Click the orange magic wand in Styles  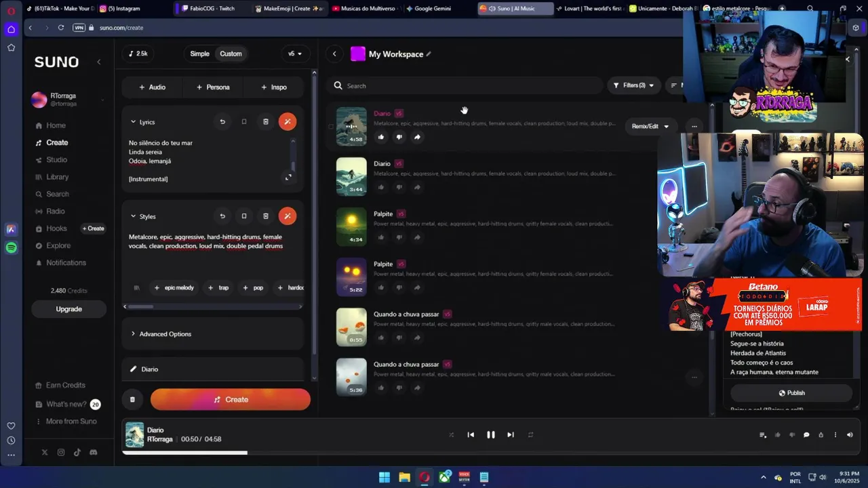[x=288, y=216]
